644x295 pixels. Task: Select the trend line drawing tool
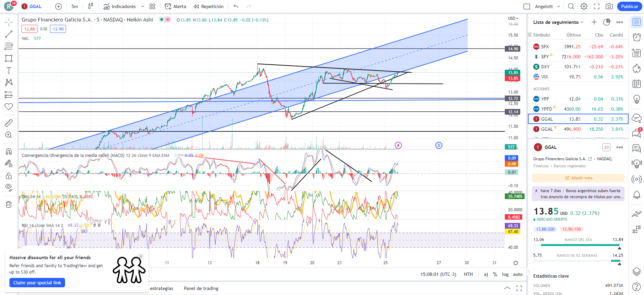click(x=9, y=34)
